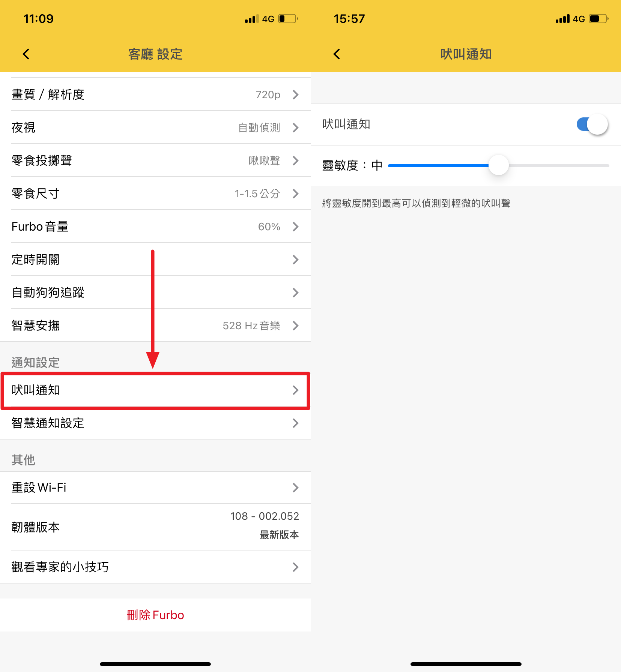Expand the 60% volume chevron

[x=296, y=226]
